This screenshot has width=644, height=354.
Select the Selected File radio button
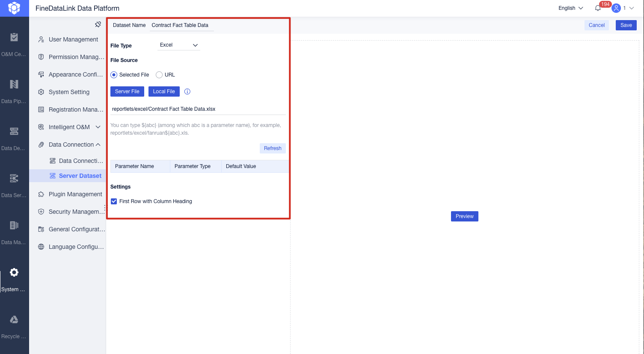114,75
